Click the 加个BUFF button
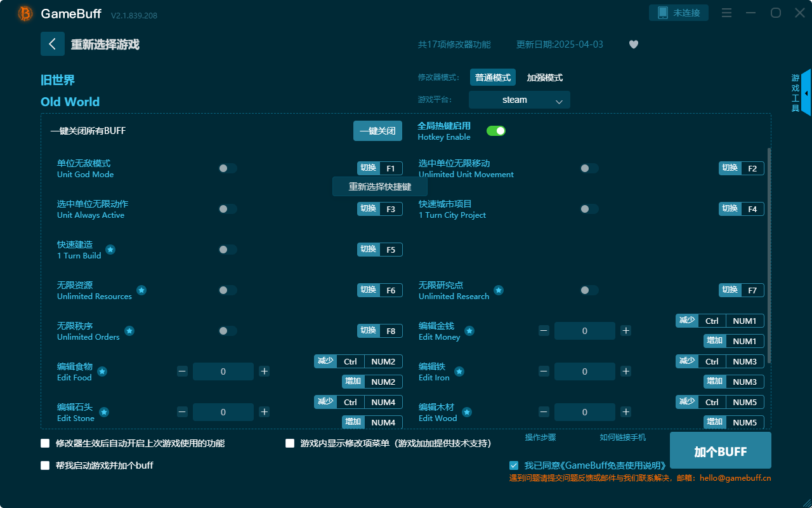The height and width of the screenshot is (508, 812). click(x=720, y=450)
